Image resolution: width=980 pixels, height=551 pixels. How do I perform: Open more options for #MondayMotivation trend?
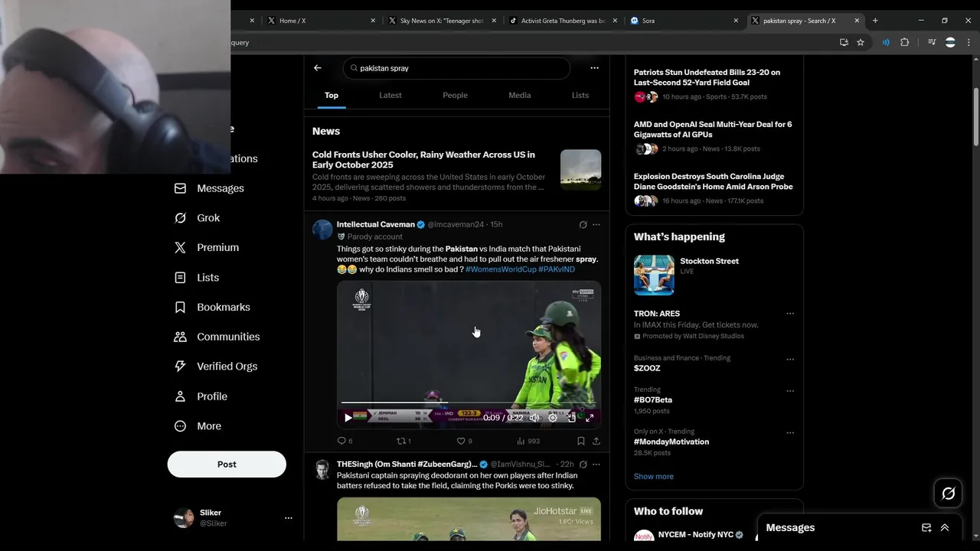point(790,432)
